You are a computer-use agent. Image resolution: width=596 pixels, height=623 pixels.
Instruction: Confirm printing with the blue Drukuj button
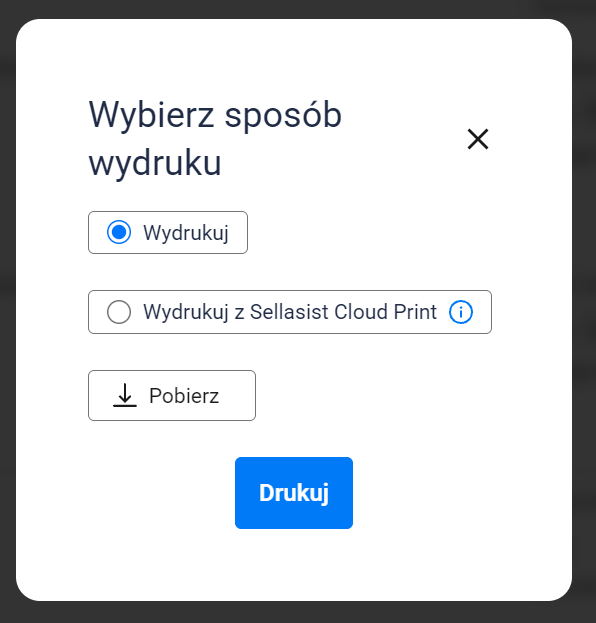(x=294, y=493)
